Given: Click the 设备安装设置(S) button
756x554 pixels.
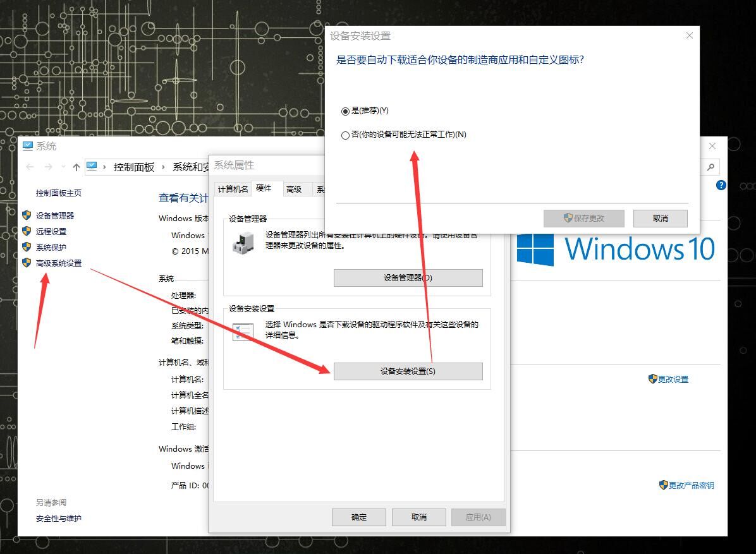Looking at the screenshot, I should [x=408, y=371].
